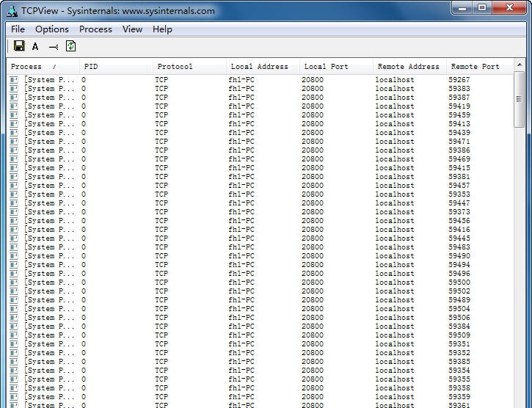Select remote port 59352 cell
Screen dimensions: 532x408
pos(459,353)
